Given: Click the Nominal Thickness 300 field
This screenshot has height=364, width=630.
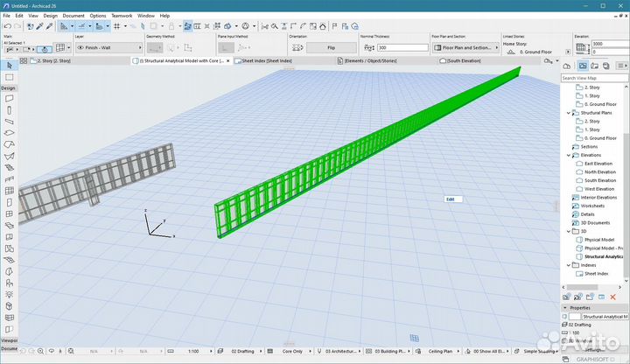Looking at the screenshot, I should [402, 48].
